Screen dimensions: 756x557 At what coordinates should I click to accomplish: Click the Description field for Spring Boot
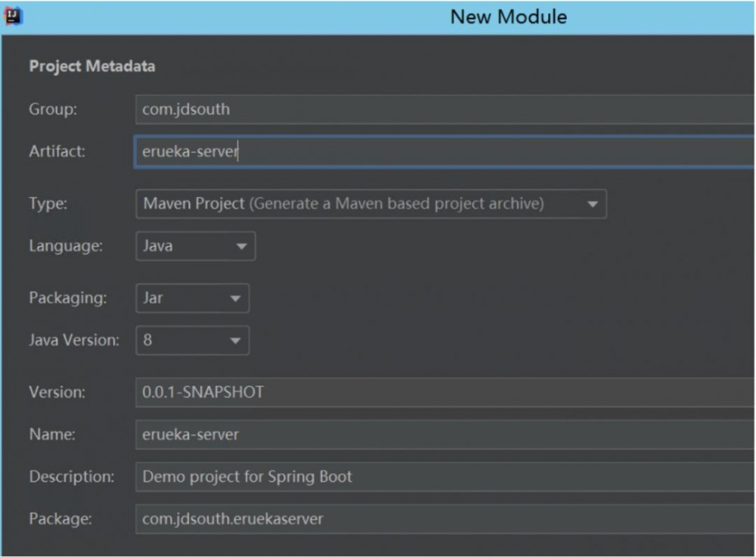coord(445,477)
